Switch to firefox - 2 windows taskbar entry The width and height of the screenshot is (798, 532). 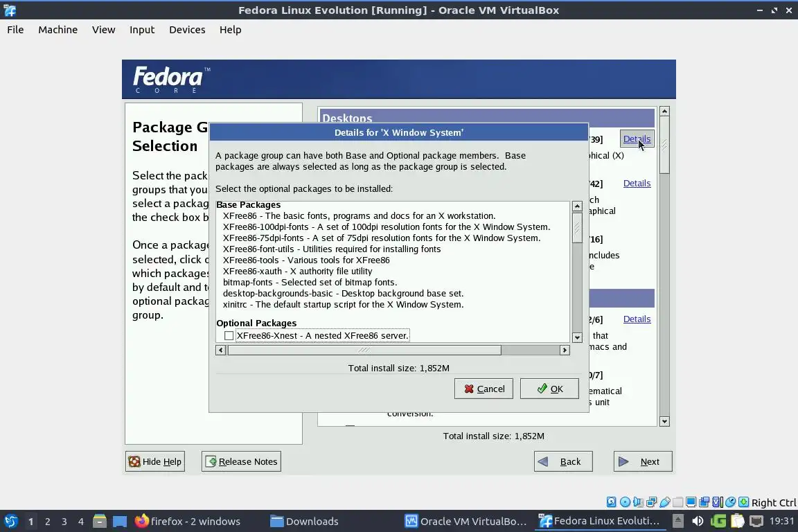[x=188, y=521]
